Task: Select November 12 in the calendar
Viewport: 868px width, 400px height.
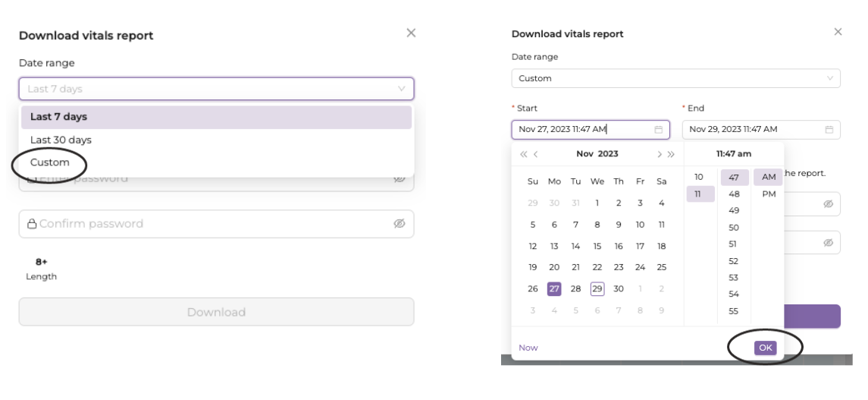Action: pyautogui.click(x=532, y=246)
